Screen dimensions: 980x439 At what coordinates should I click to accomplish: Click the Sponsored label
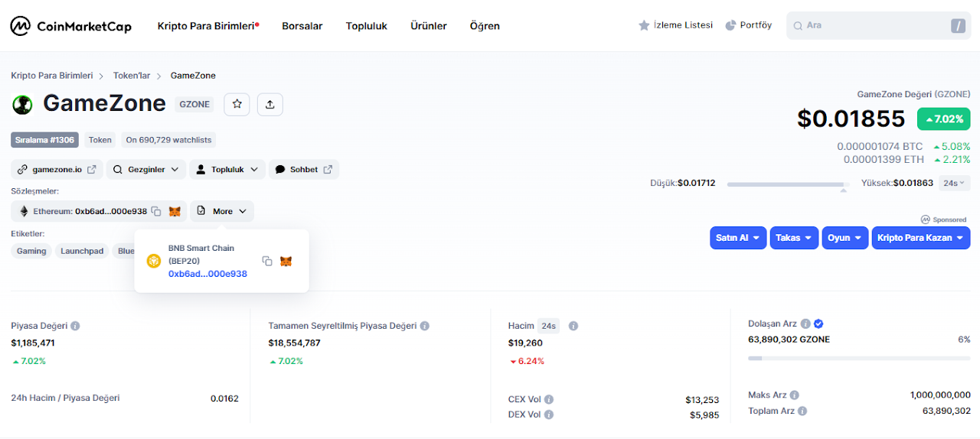pyautogui.click(x=943, y=219)
